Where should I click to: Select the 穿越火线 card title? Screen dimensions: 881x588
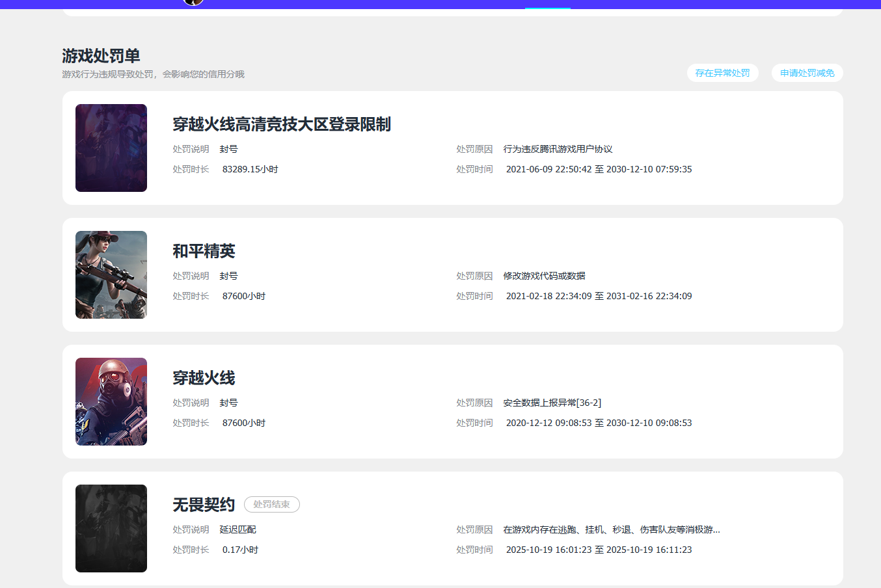[204, 378]
